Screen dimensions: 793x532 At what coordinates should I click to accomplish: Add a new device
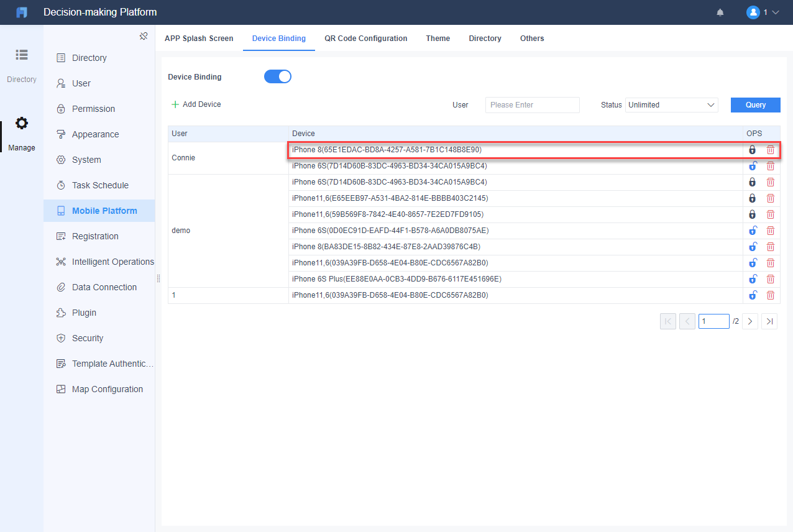click(196, 104)
